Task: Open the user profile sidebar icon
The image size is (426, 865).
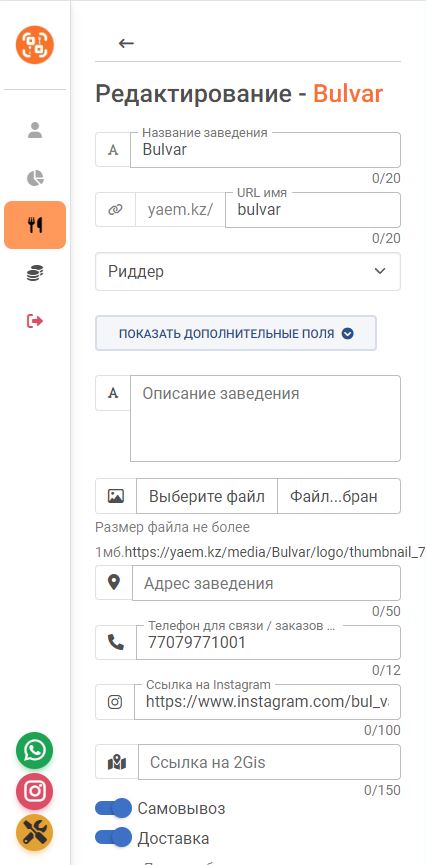Action: coord(35,130)
